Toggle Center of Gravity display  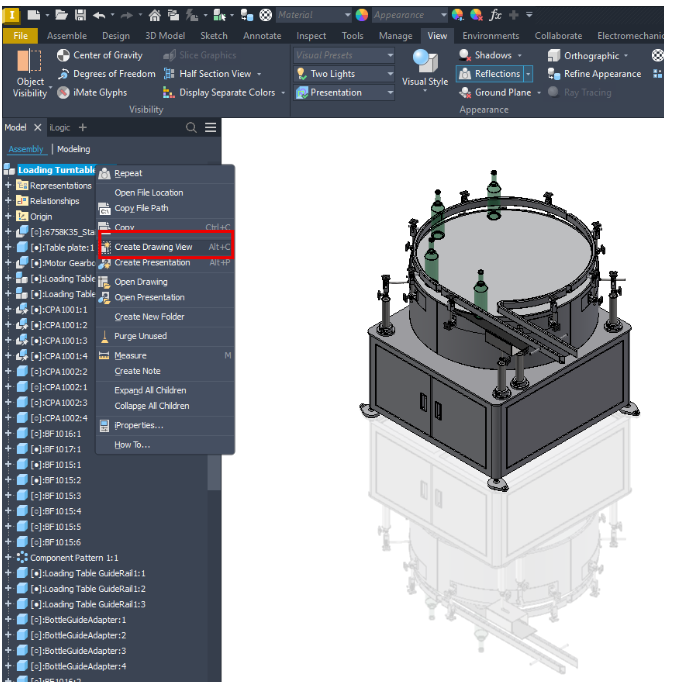pos(64,56)
